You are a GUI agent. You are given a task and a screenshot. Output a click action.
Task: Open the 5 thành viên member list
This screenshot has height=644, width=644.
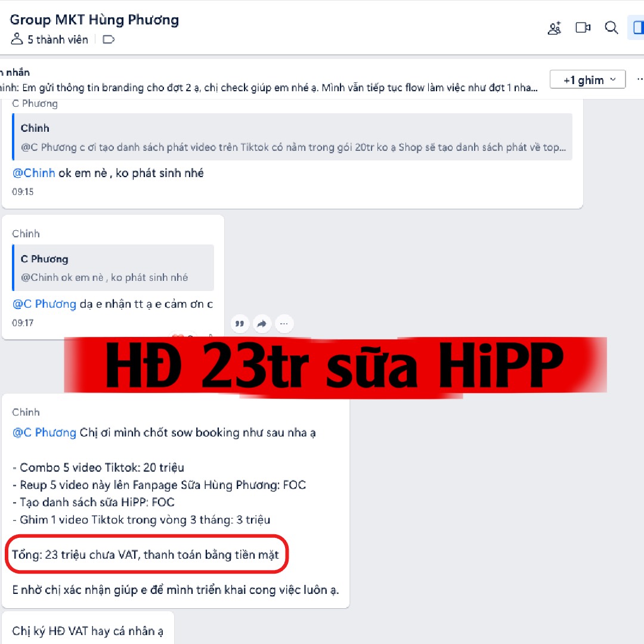pos(49,39)
